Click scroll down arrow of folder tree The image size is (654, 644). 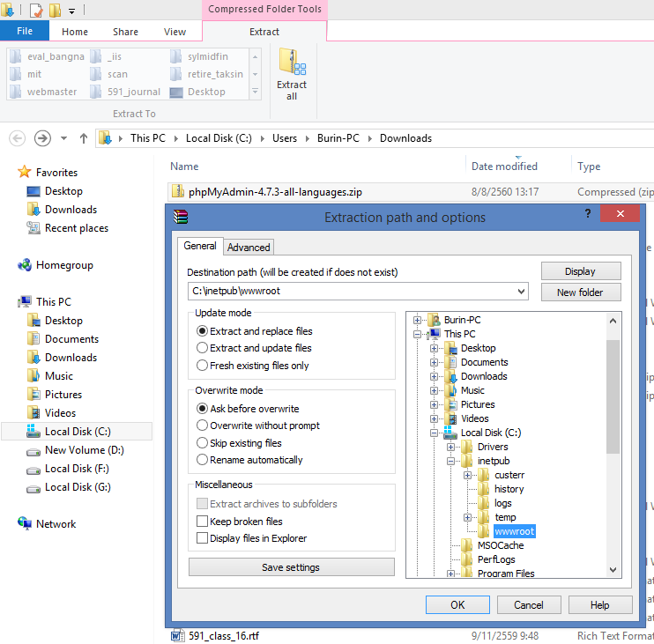tap(613, 569)
